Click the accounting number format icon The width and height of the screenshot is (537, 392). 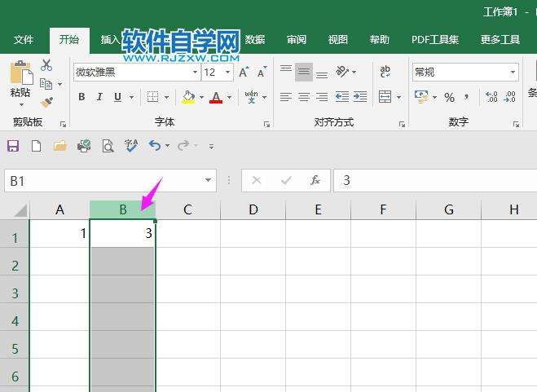[421, 97]
